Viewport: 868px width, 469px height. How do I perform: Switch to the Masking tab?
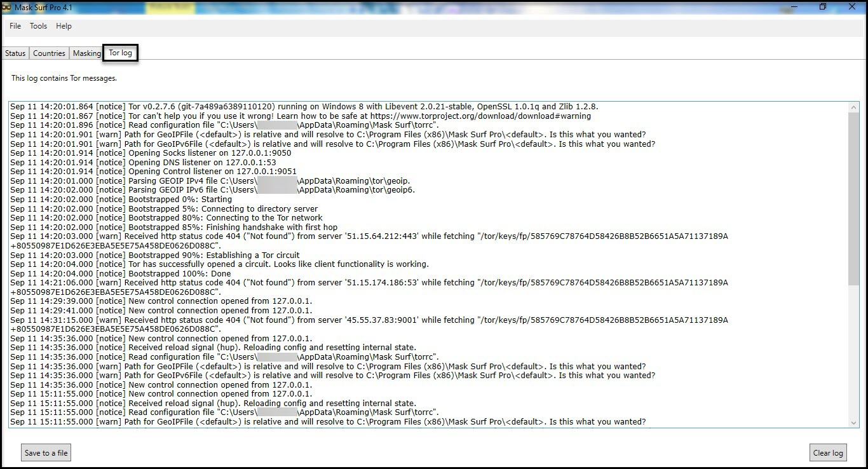(x=86, y=53)
